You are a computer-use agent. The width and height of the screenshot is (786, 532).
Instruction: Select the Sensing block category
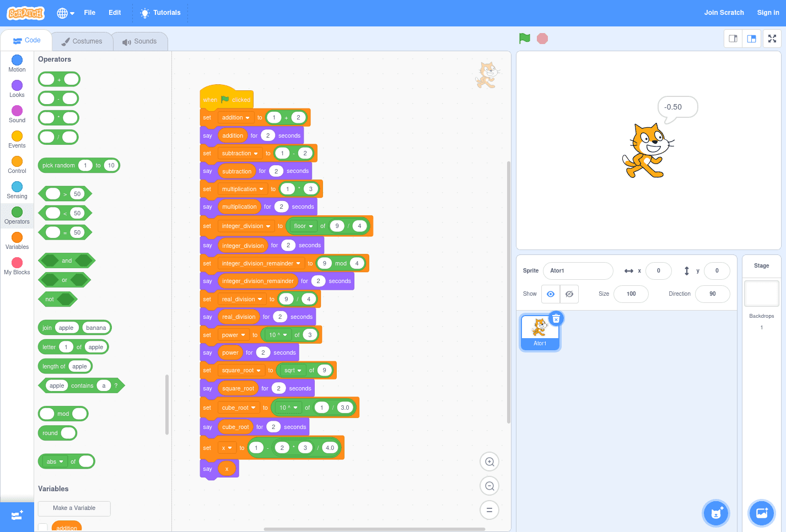coord(17,191)
